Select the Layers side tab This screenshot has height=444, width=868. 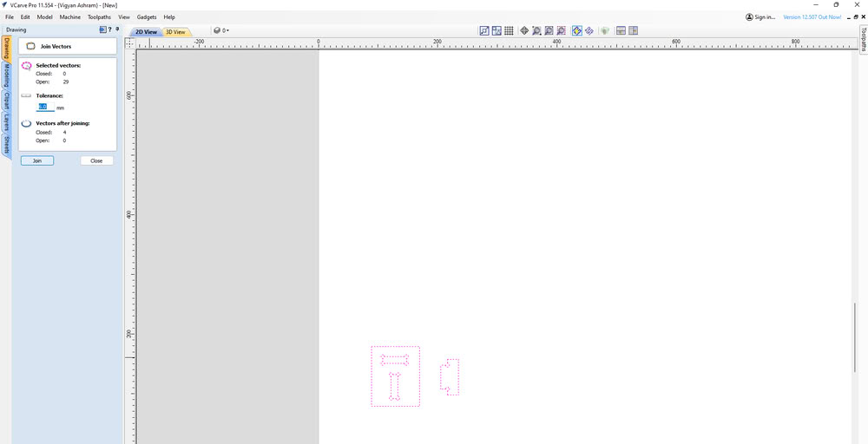coord(6,122)
